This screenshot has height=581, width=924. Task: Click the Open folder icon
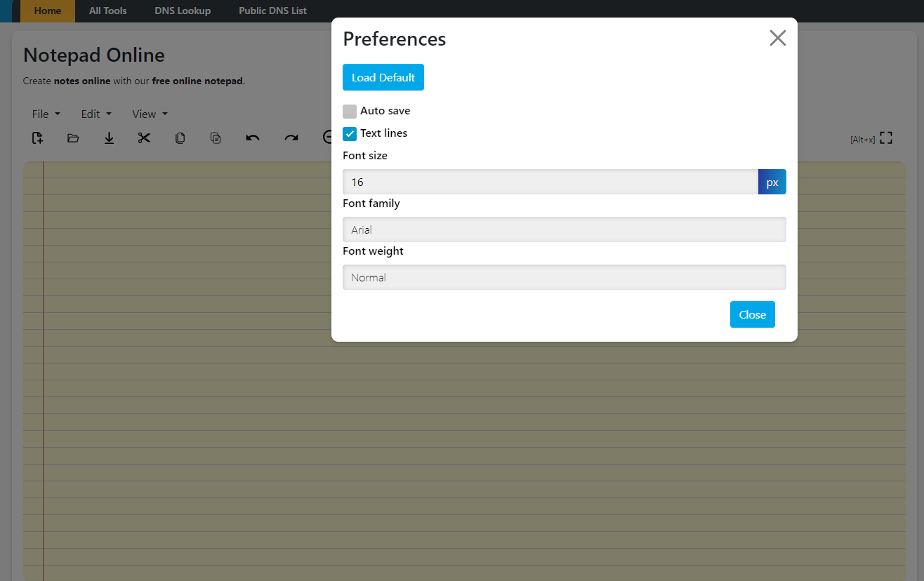pos(73,138)
